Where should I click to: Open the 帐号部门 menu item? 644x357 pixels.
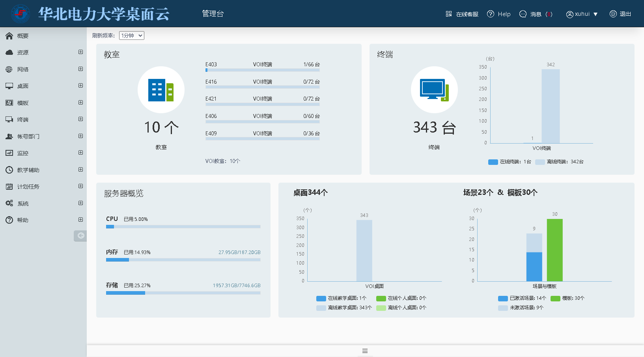[x=28, y=136]
